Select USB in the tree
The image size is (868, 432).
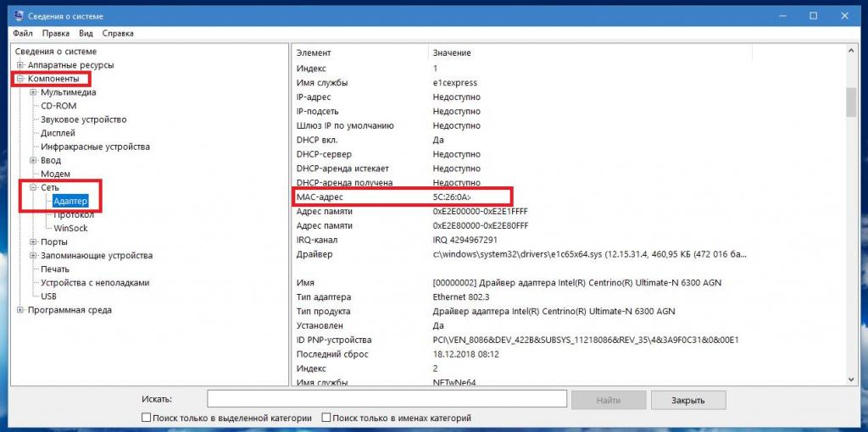48,296
